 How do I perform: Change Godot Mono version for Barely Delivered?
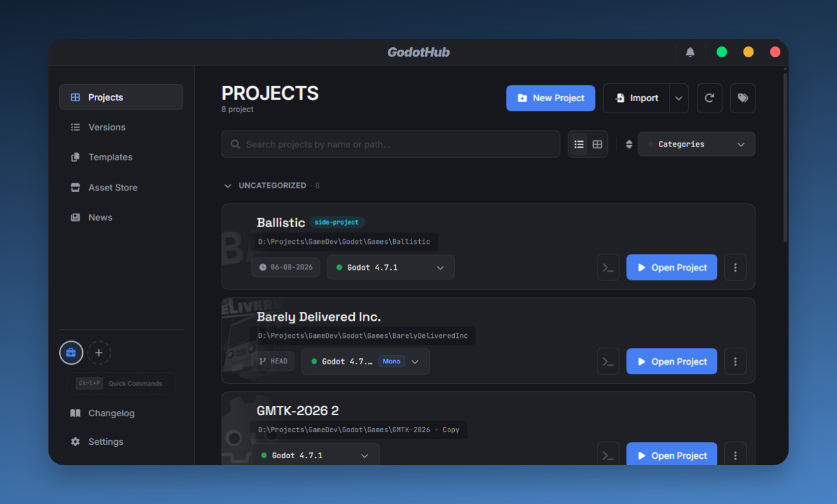tap(366, 361)
